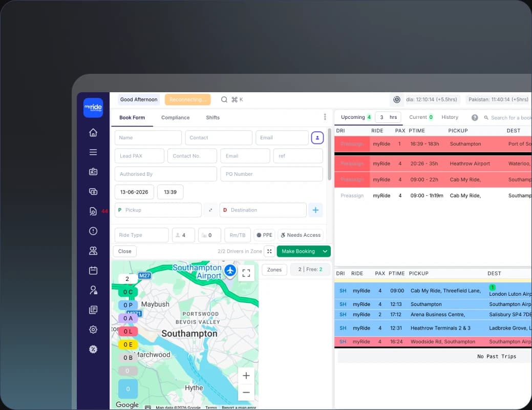The height and width of the screenshot is (410, 532).
Task: Click the book form vertical scrollbar
Action: point(329,155)
